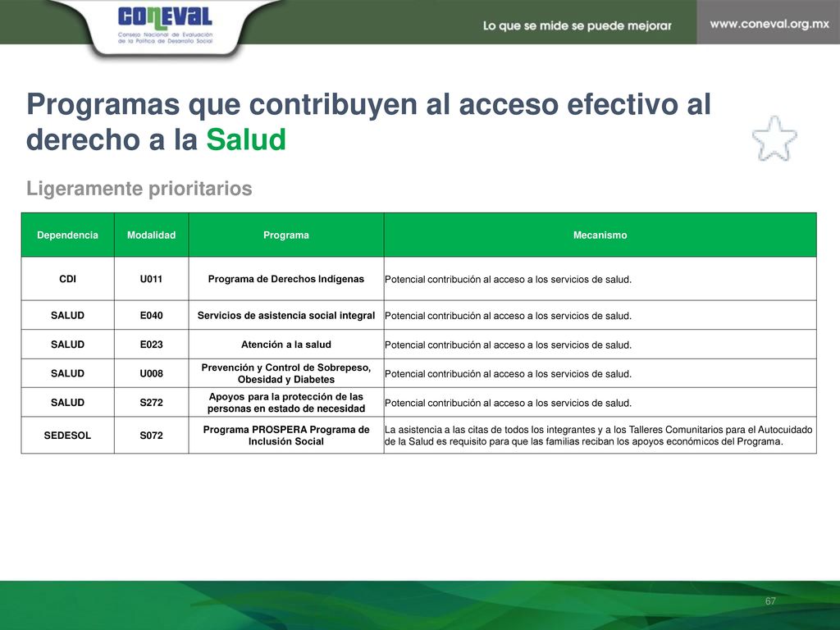The width and height of the screenshot is (840, 630).
Task: Click the Mecanismo text in the E040 row
Action: (508, 316)
